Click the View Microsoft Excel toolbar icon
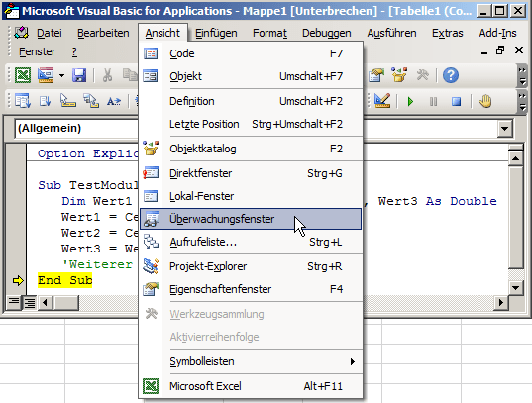This screenshot has width=532, height=403. (23, 75)
